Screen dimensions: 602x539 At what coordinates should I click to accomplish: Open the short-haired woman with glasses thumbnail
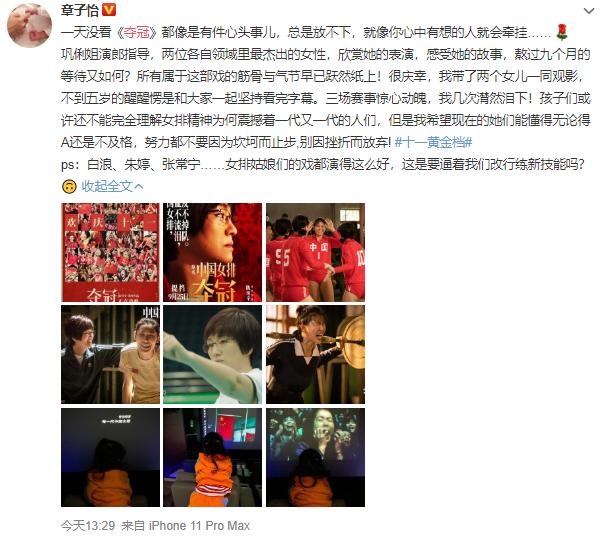[212, 354]
